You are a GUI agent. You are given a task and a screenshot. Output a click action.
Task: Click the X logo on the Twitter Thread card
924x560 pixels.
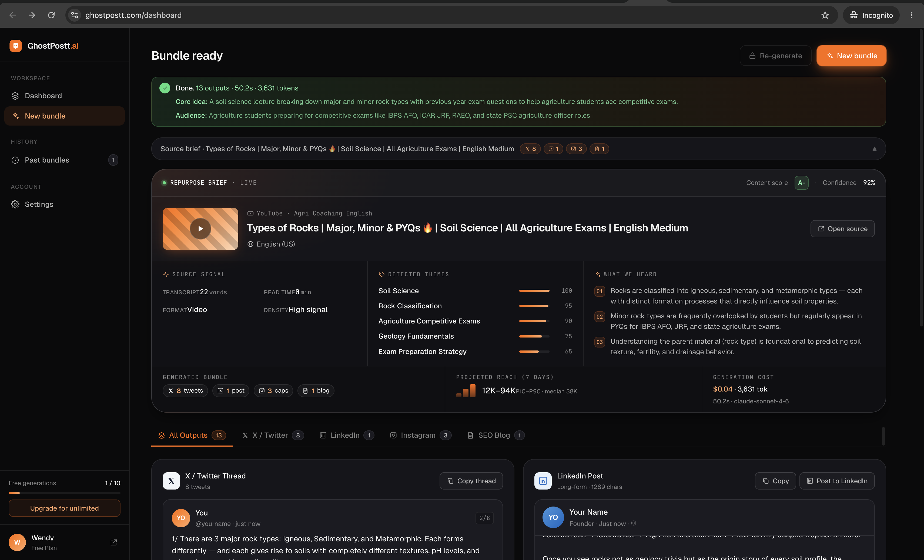pyautogui.click(x=171, y=481)
